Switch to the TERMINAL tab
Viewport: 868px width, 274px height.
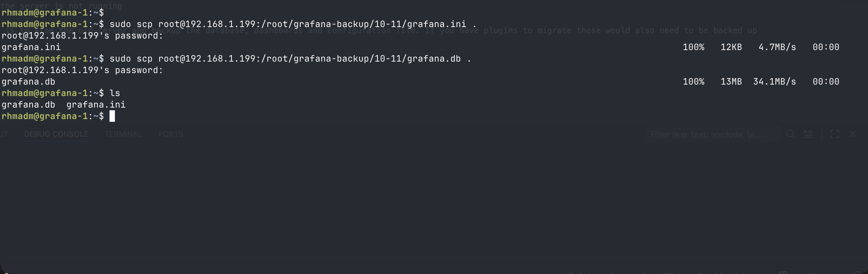click(x=123, y=134)
